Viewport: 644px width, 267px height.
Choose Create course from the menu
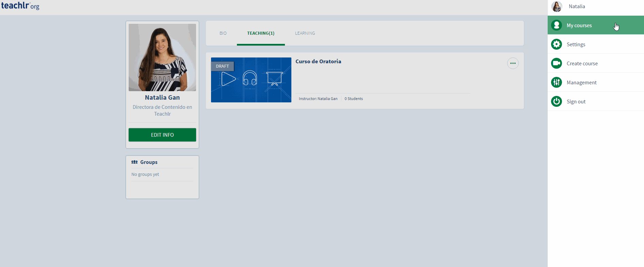(582, 64)
